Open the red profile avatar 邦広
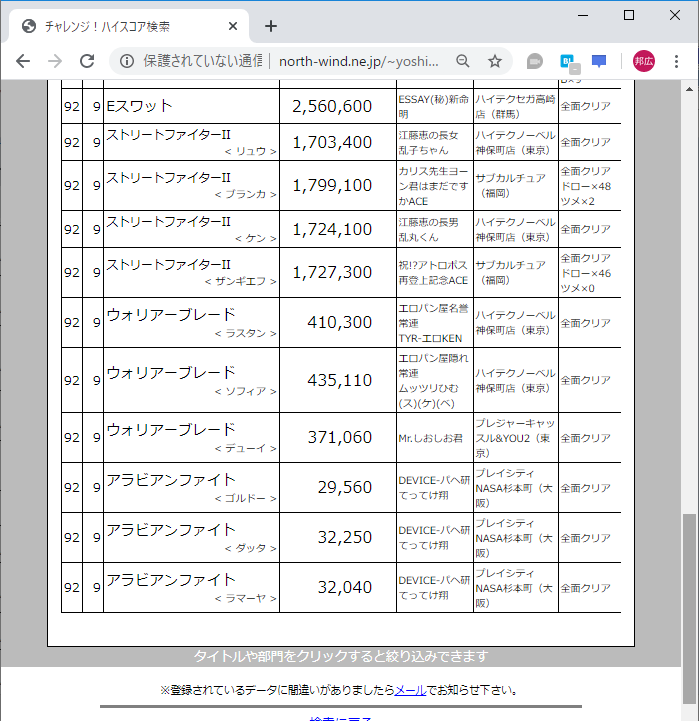This screenshot has width=699, height=721. click(x=644, y=61)
